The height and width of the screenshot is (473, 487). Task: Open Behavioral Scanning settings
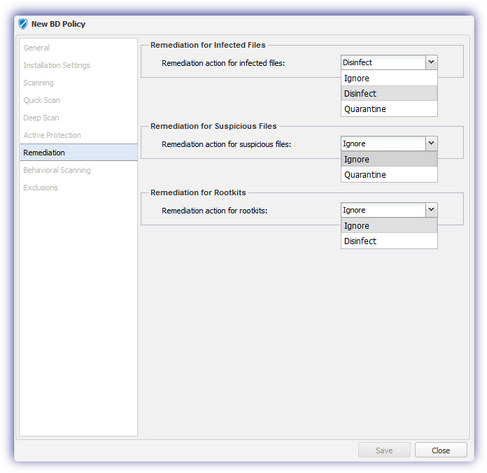[x=57, y=170]
